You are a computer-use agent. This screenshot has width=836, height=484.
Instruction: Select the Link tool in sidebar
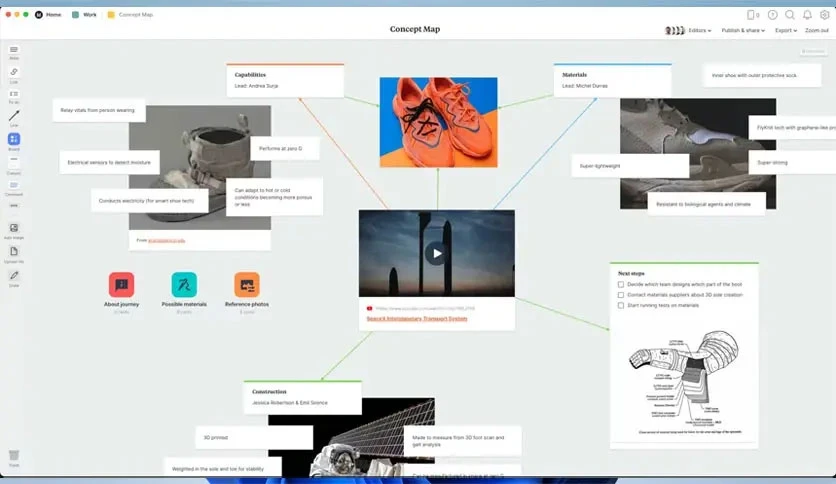pos(14,71)
